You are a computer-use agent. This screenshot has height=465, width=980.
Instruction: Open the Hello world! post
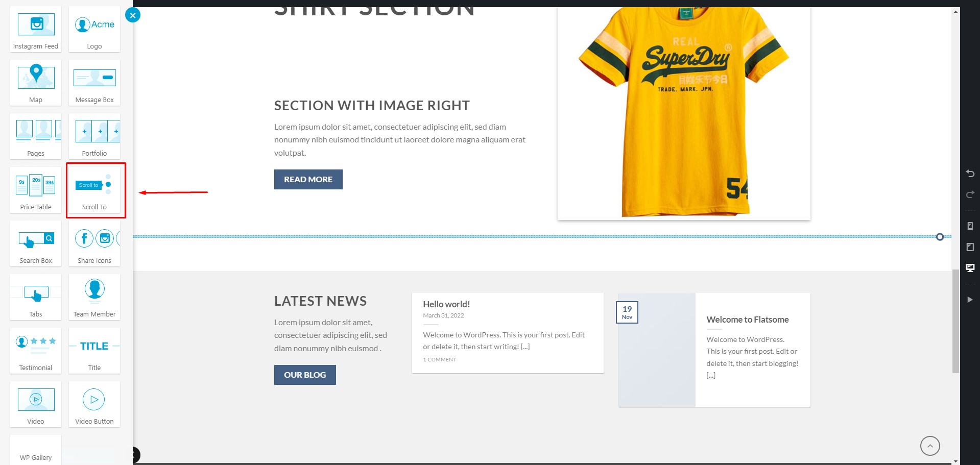pyautogui.click(x=446, y=304)
